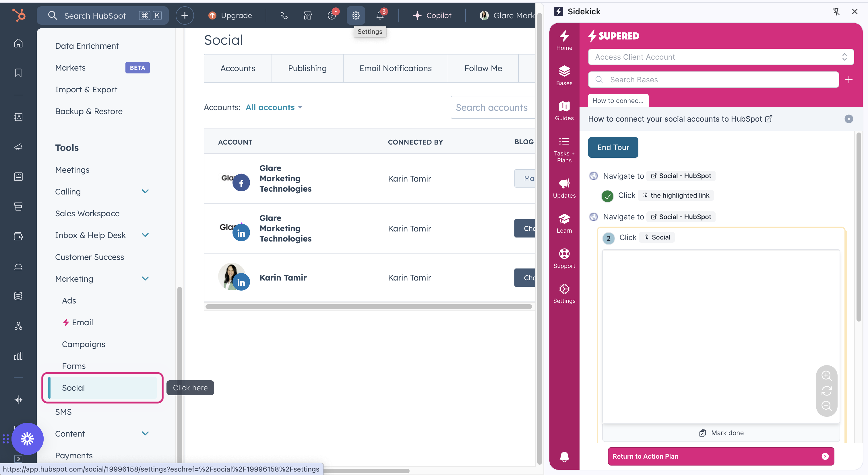868x475 pixels.
Task: Click the Sidekick bell icon at bottom
Action: pos(564,456)
